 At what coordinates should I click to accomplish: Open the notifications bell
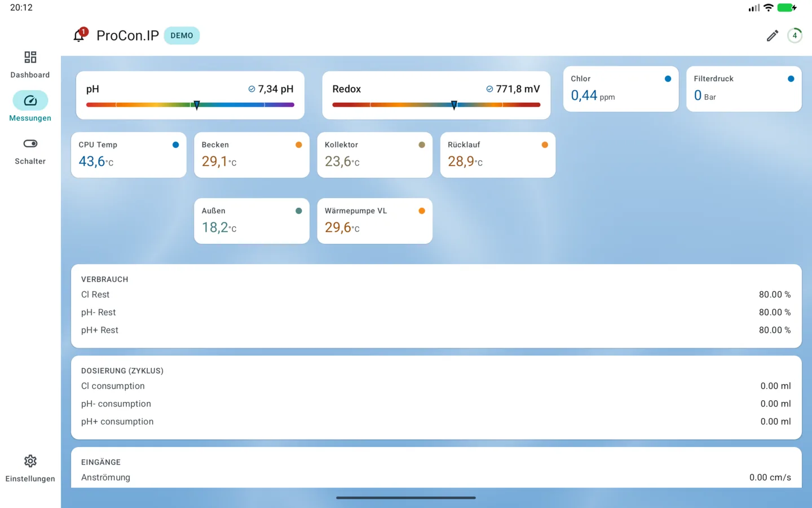80,36
